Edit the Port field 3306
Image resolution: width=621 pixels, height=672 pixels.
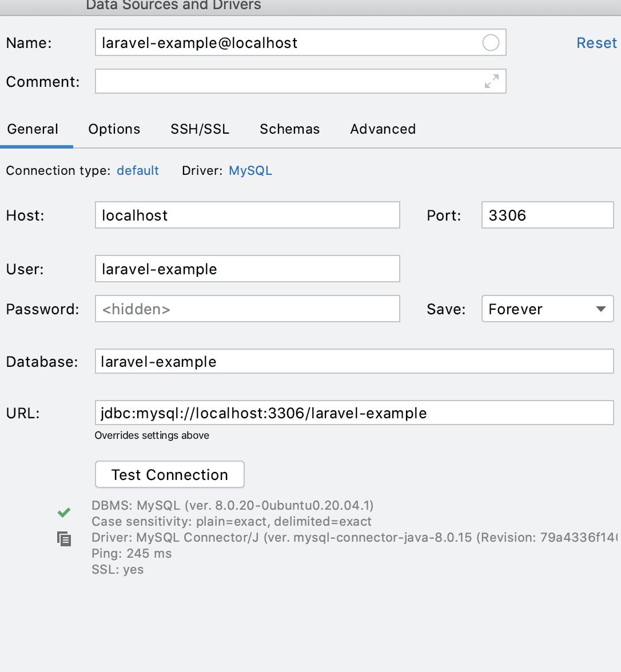pos(548,215)
